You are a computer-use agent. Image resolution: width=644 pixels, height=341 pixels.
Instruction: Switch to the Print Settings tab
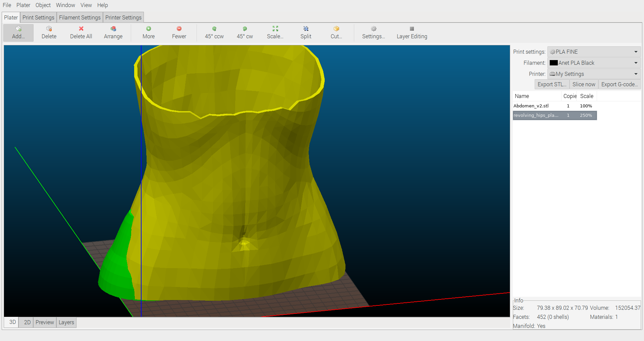(x=38, y=17)
